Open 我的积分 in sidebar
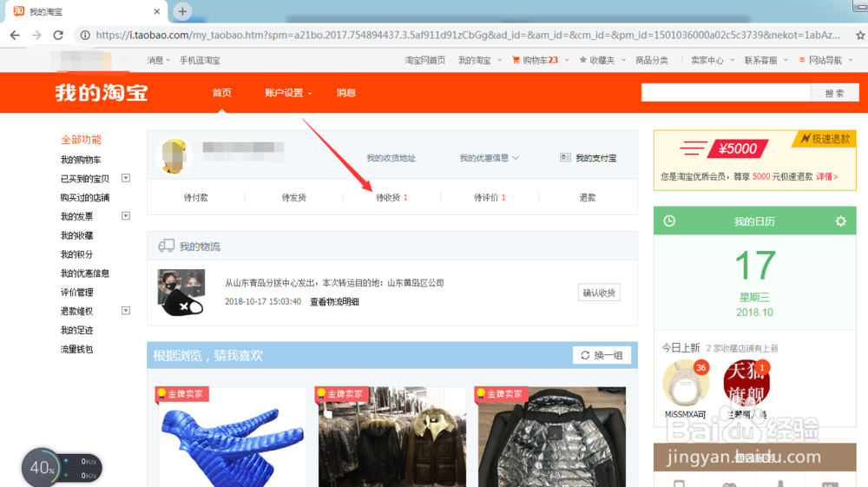This screenshot has height=487, width=868. click(x=77, y=254)
